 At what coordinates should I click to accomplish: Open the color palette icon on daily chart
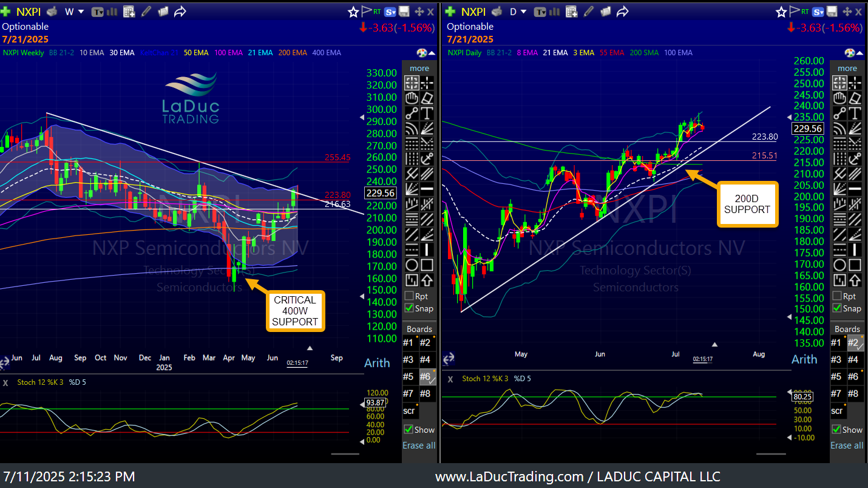850,53
